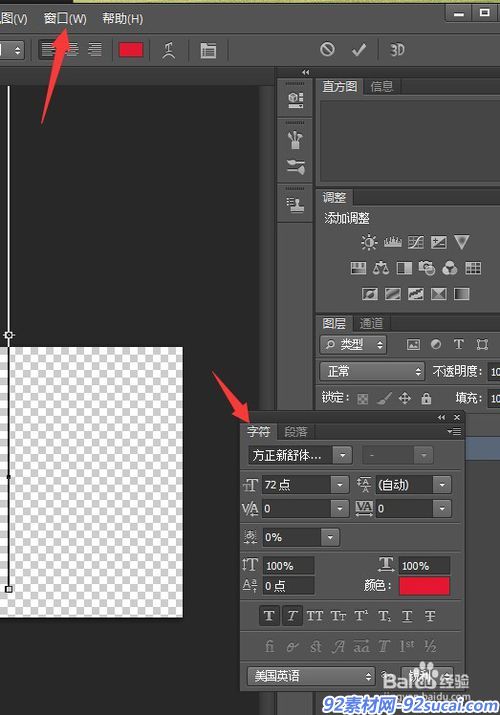Toggle lock image pixels brush icon
The width and height of the screenshot is (500, 715).
click(384, 399)
